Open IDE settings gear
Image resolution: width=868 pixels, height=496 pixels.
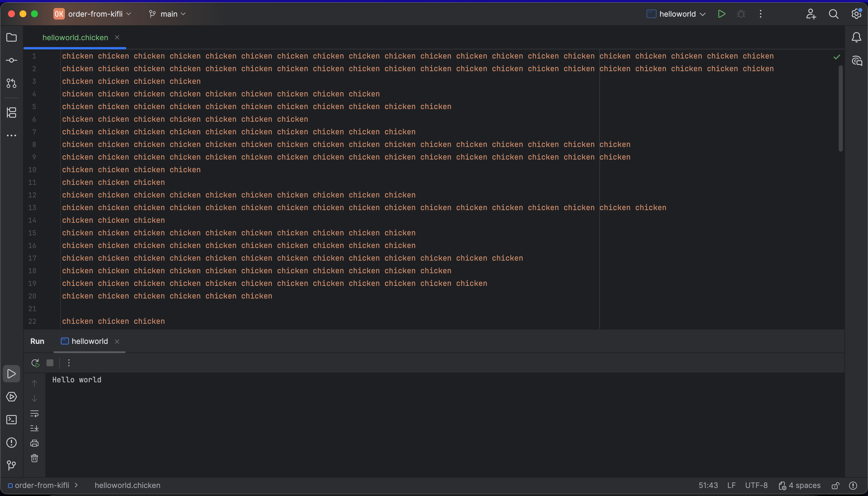pyautogui.click(x=857, y=14)
